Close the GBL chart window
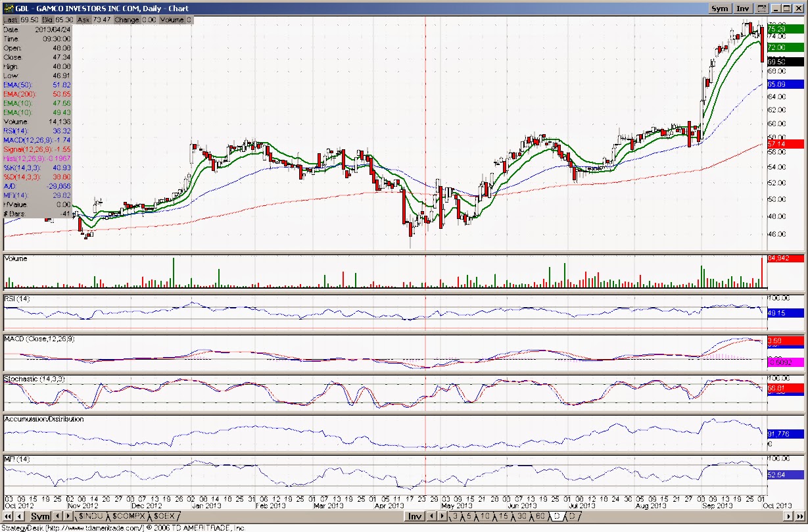 (798, 8)
